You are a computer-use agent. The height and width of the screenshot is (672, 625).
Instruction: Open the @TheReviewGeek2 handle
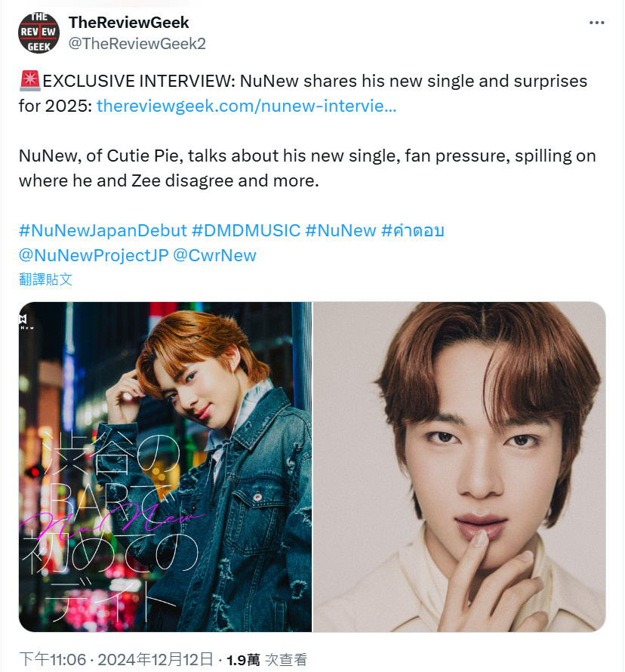tap(137, 43)
